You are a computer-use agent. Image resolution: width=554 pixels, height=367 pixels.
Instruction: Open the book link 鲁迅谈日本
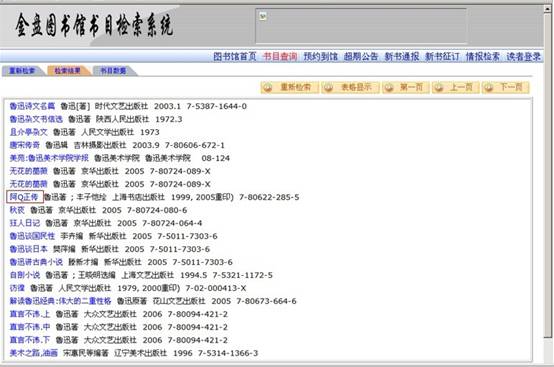[28, 249]
